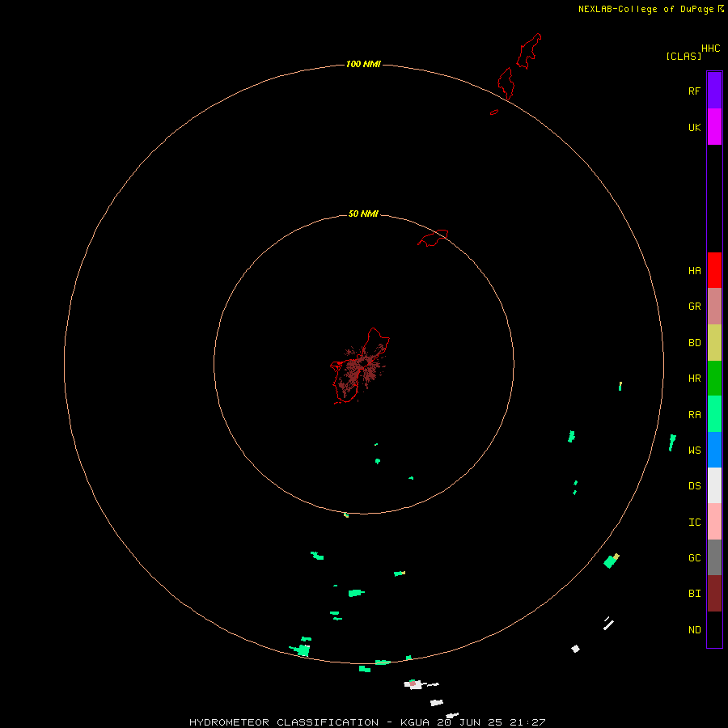The image size is (728, 728).
Task: Select the IC pink legend swatch
Action: [714, 522]
